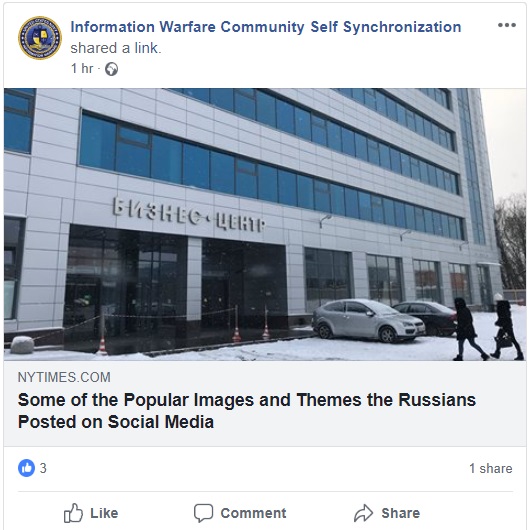
Task: Click 'shared a link.' text
Action: pos(116,48)
